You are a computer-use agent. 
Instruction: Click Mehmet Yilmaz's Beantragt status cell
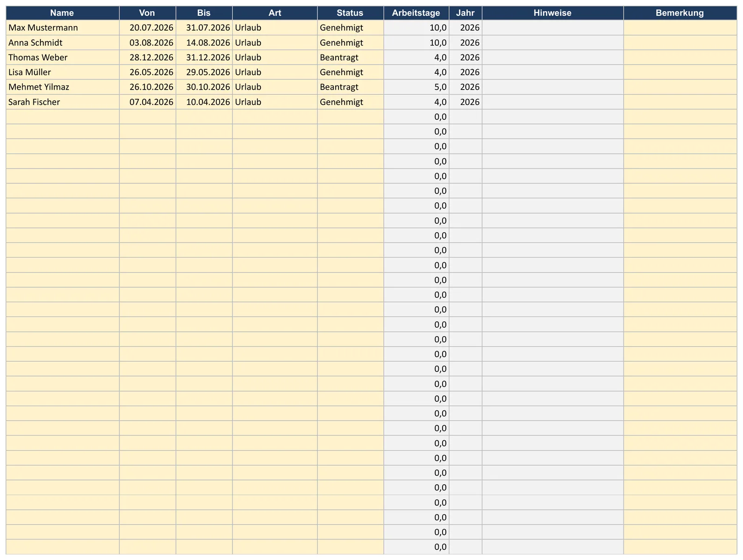(x=351, y=87)
